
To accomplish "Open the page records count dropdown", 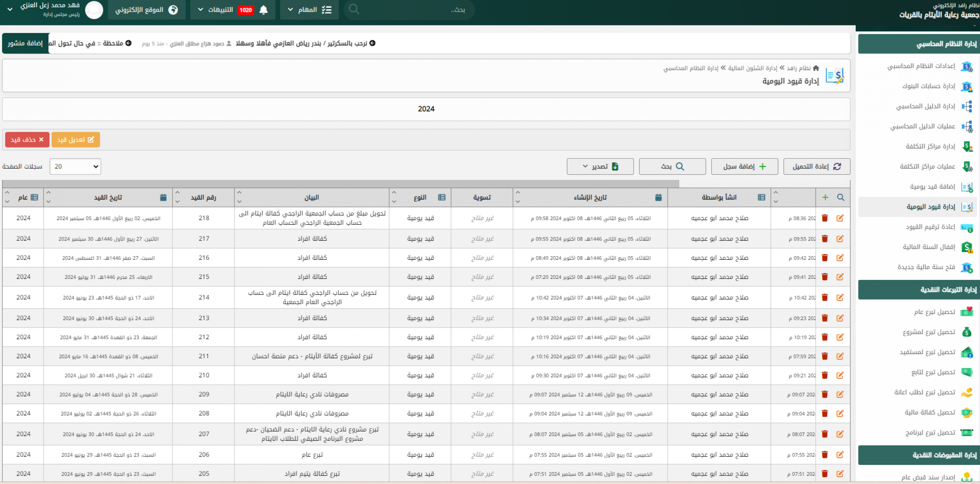I will coord(75,167).
